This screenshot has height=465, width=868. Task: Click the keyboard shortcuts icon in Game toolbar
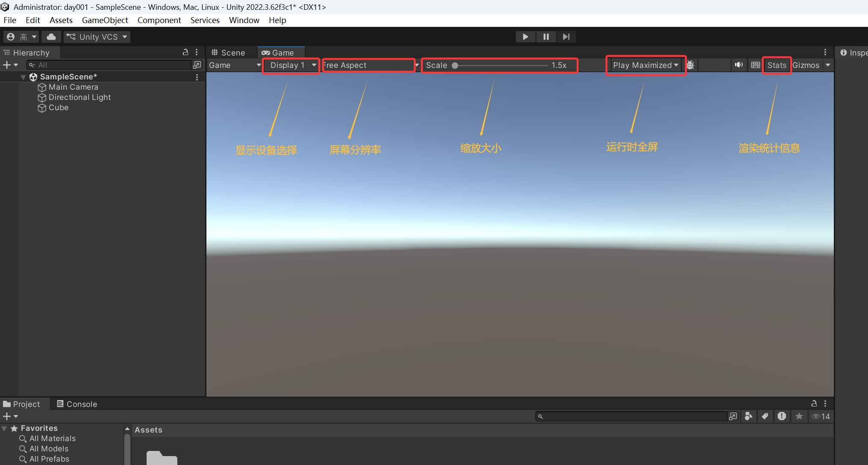(755, 65)
